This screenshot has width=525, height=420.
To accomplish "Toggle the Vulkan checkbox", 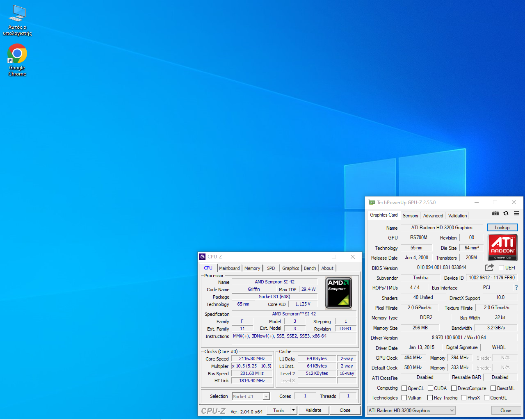I will tap(404, 398).
